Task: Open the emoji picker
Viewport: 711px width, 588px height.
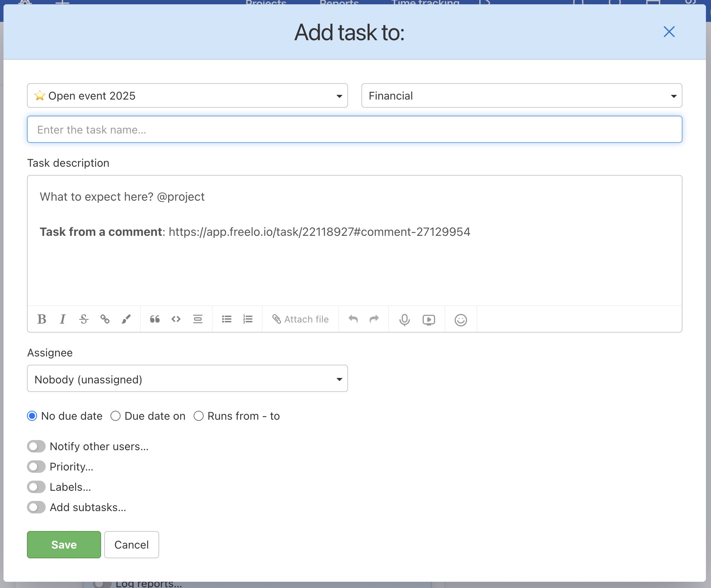Action: pos(461,320)
